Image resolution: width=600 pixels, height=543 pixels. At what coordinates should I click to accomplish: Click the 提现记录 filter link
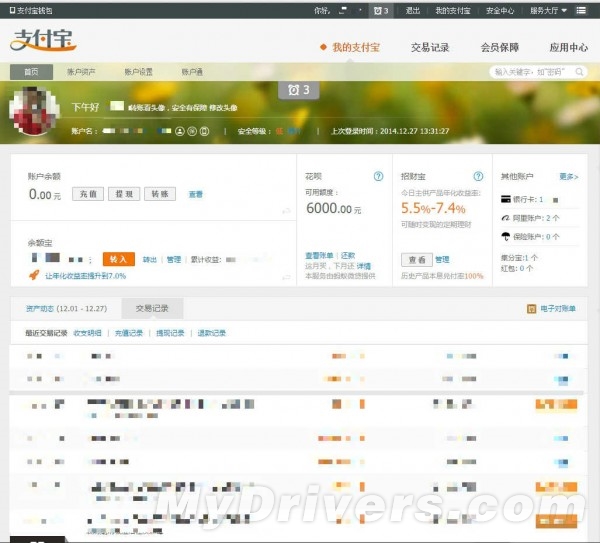point(170,333)
